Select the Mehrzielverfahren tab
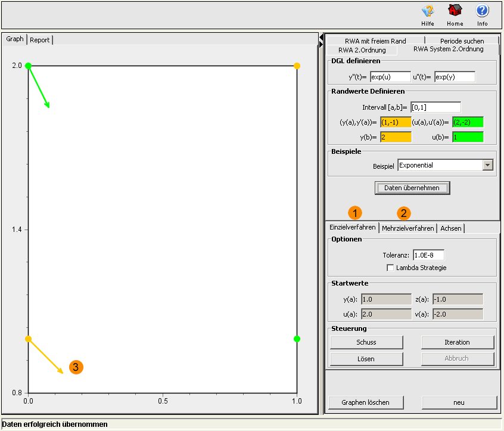The height and width of the screenshot is (431, 504). 407,228
